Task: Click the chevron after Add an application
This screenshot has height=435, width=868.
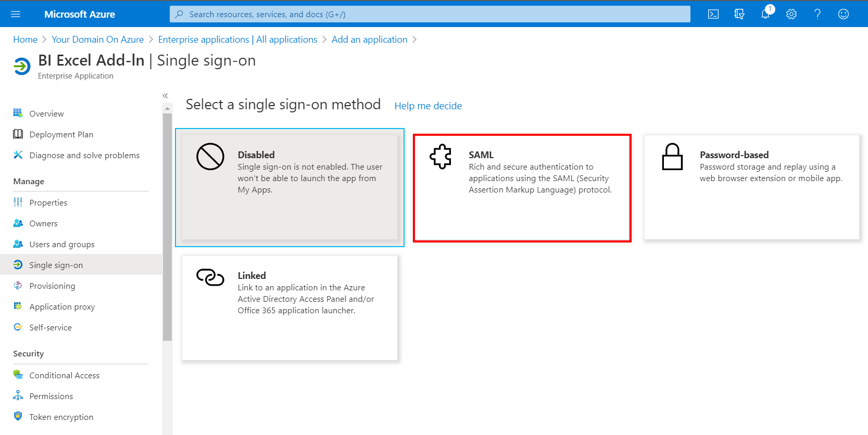Action: point(414,40)
